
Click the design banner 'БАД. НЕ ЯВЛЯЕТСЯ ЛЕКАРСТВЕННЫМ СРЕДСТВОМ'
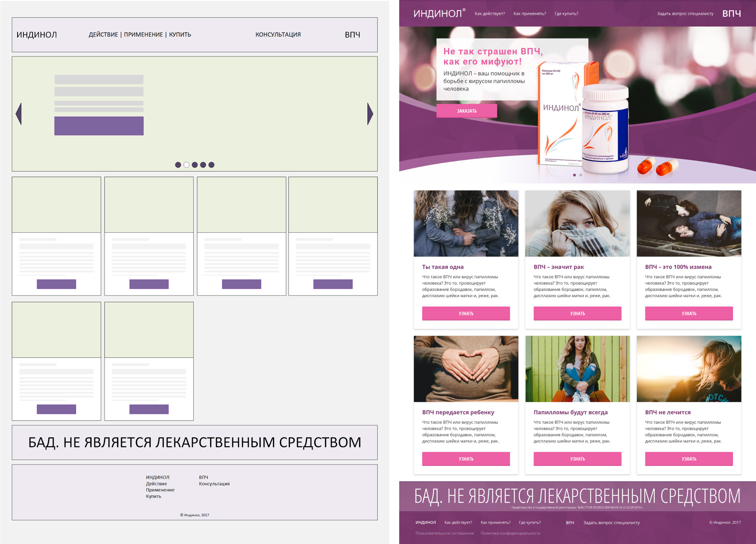pyautogui.click(x=577, y=496)
